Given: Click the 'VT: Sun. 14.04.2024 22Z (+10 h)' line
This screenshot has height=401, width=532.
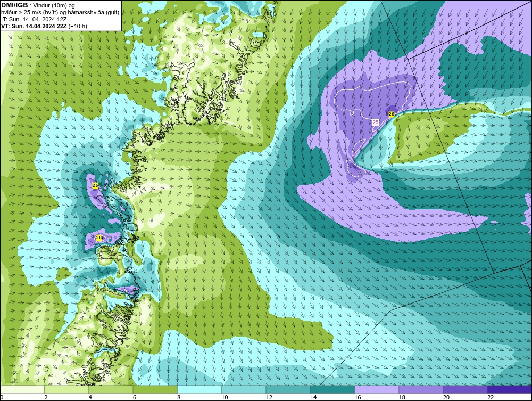Looking at the screenshot, I should coord(44,26).
